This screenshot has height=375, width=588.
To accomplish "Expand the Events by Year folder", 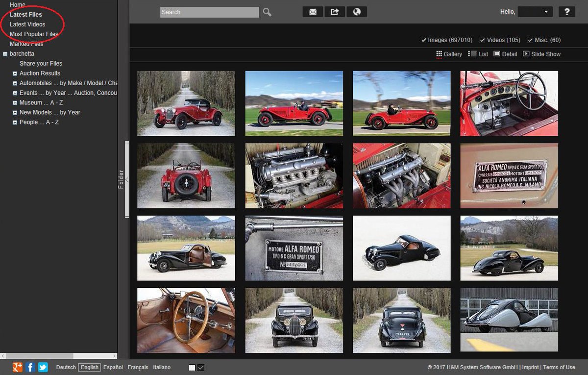I will [15, 93].
